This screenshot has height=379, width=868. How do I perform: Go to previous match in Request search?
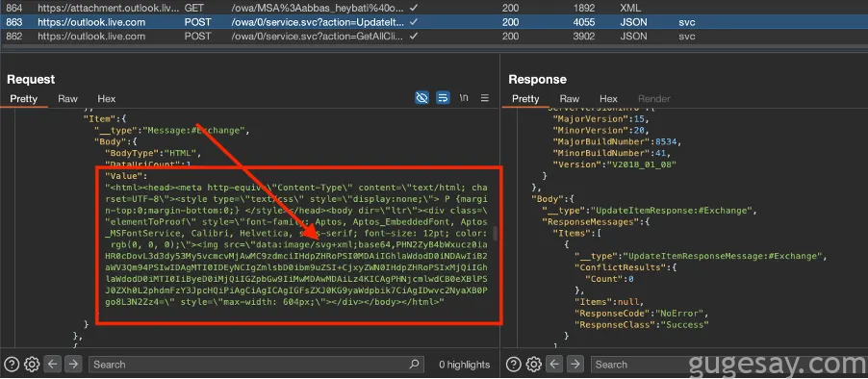click(53, 364)
